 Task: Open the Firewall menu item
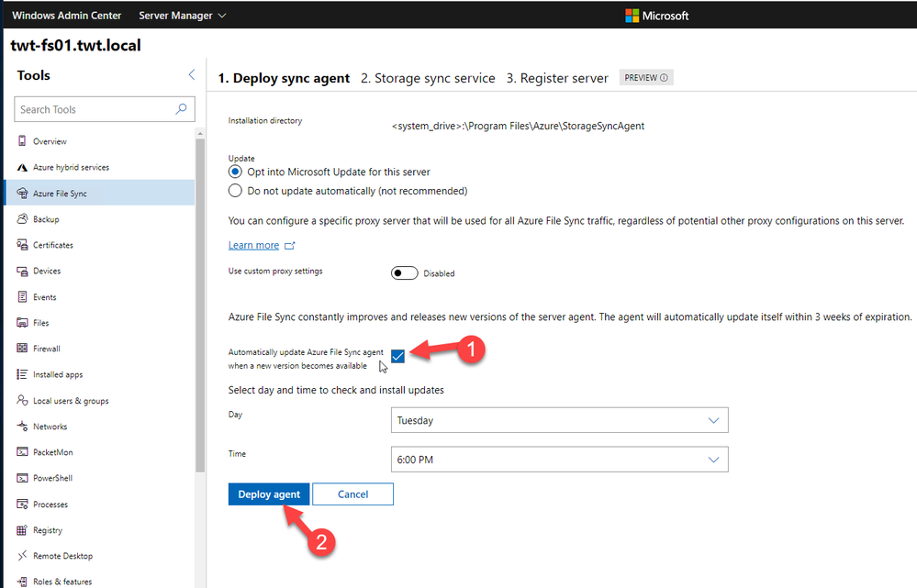point(99,348)
